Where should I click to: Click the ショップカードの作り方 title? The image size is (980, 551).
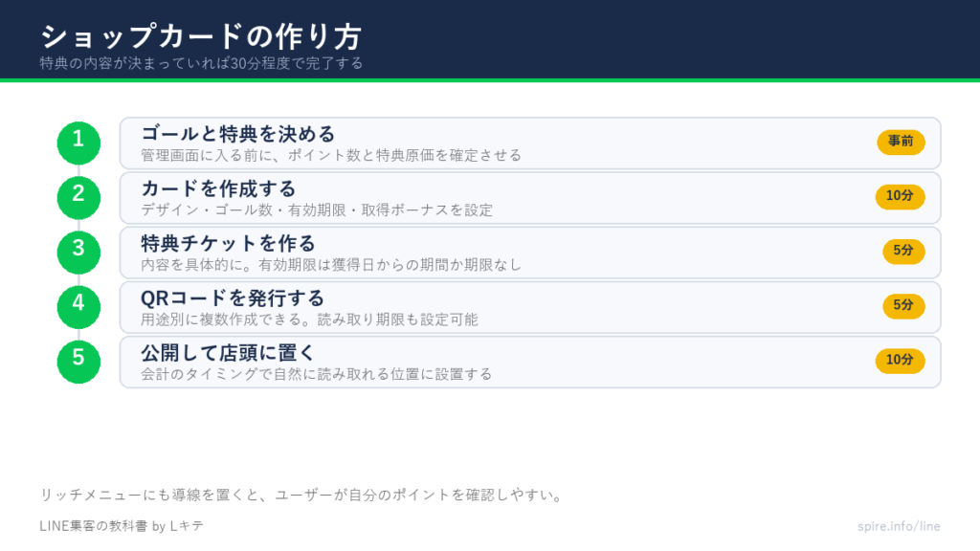[201, 36]
